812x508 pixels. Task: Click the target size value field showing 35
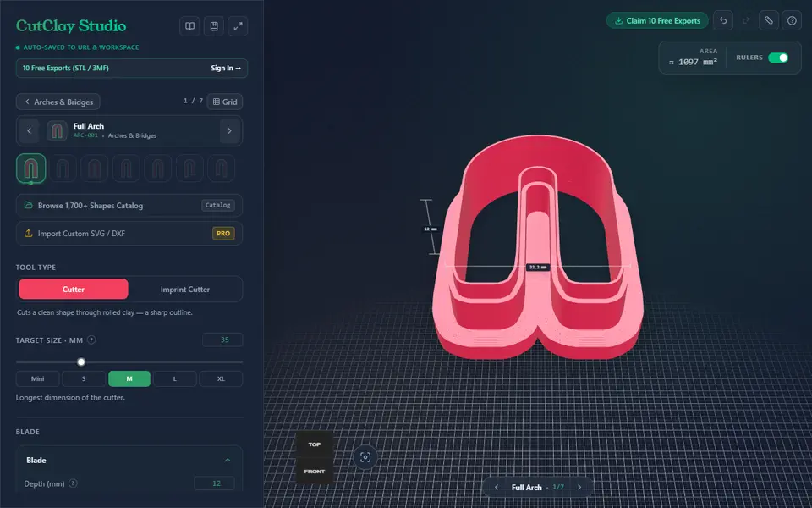tap(222, 340)
